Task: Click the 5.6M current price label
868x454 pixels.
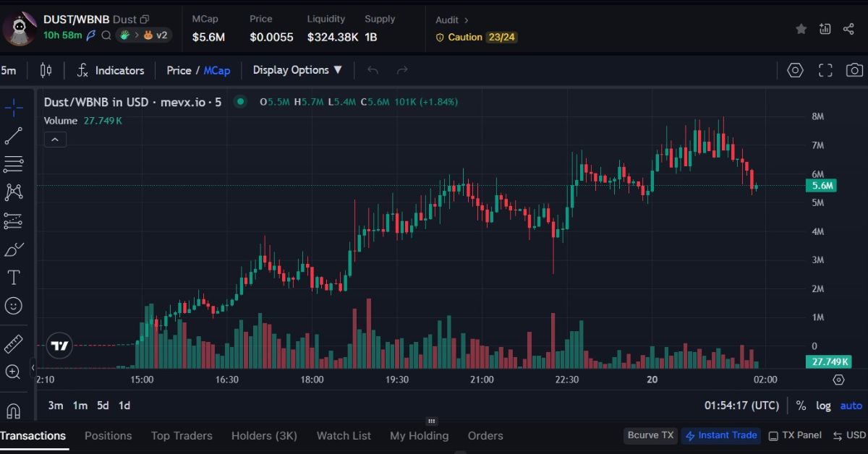Action: [x=821, y=186]
